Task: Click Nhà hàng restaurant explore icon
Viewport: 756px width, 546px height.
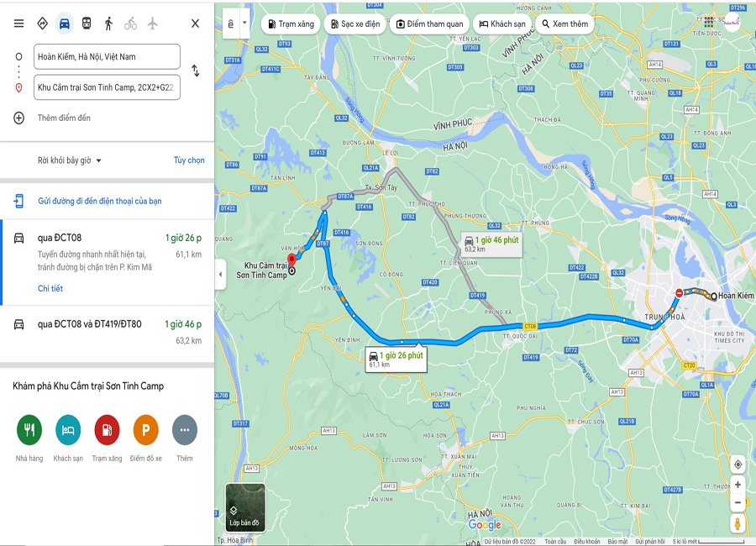Action: pyautogui.click(x=29, y=430)
